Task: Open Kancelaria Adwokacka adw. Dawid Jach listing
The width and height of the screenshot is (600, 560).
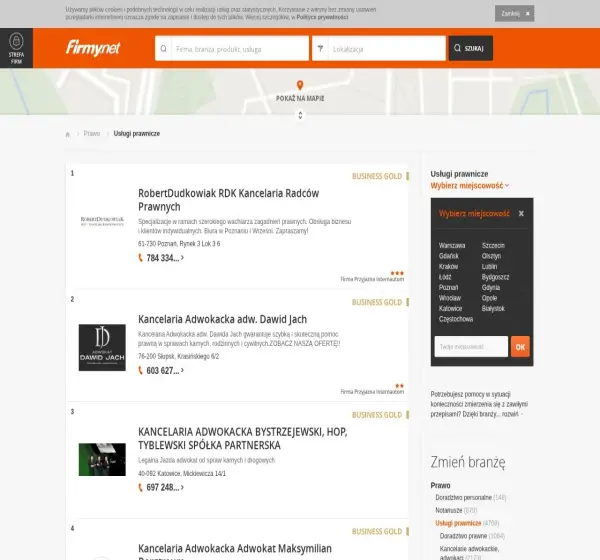Action: [x=222, y=319]
